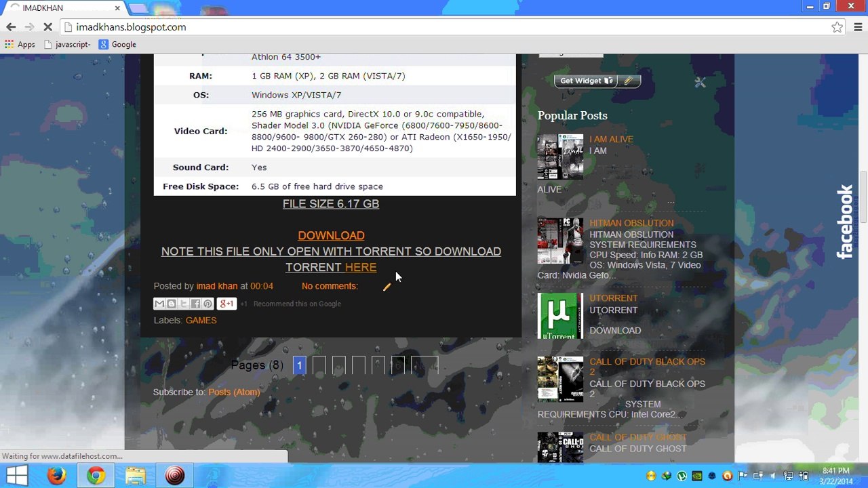Open CALL OF DUTY GHOST post title

[x=638, y=437]
